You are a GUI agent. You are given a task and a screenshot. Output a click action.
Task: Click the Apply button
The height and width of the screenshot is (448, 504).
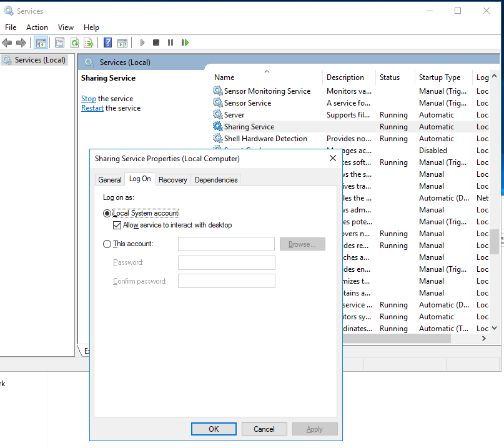tap(315, 429)
